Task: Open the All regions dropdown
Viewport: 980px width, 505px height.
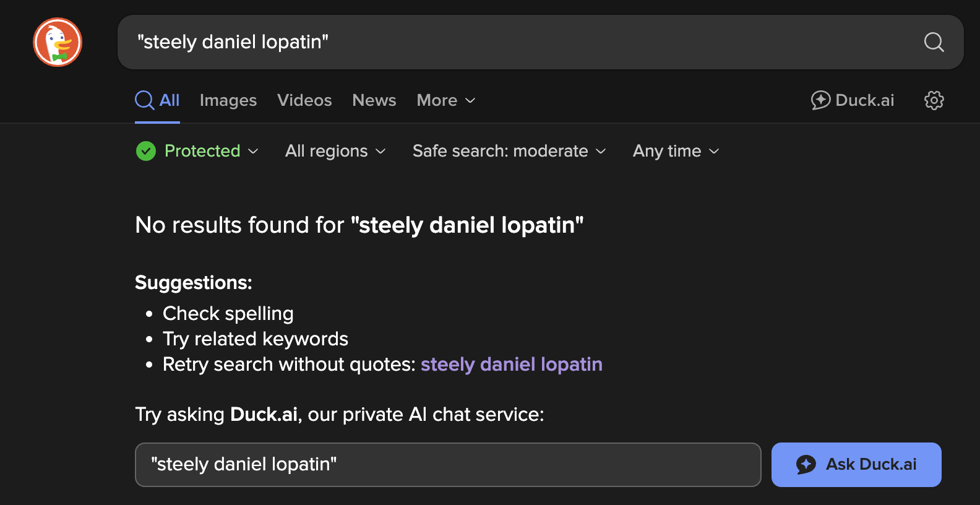Action: point(335,151)
